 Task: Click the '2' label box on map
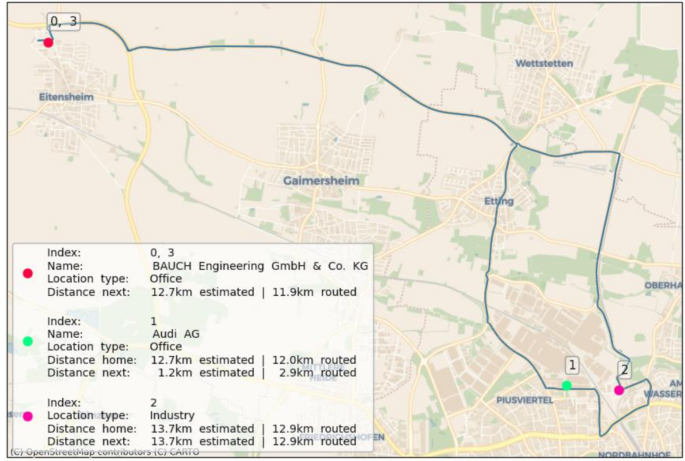coord(625,370)
